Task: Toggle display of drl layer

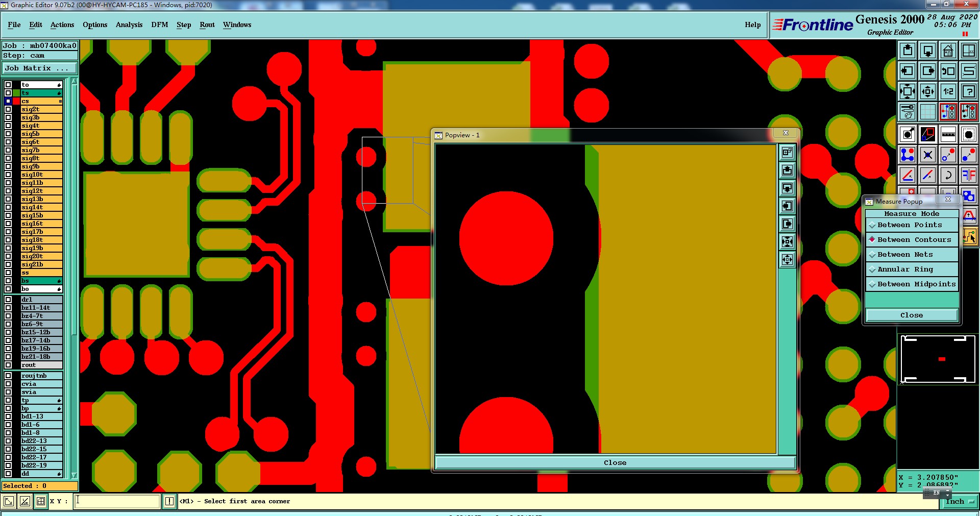Action: click(8, 300)
